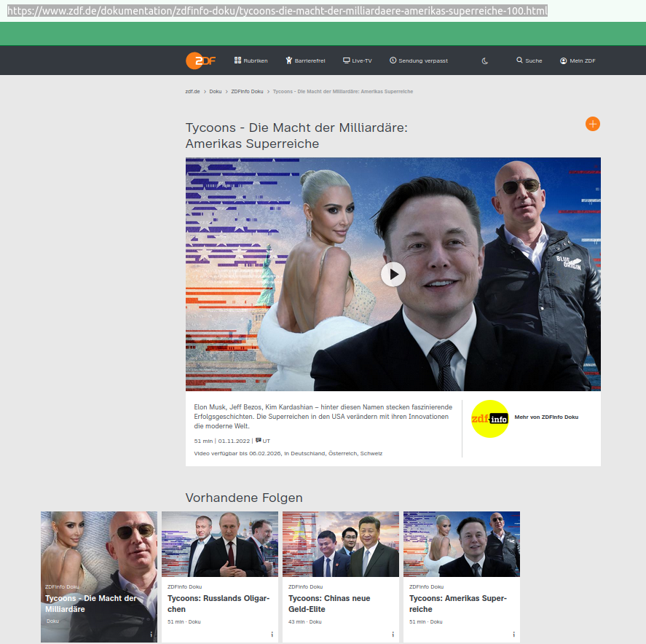Click the 01.11.2022 broadcast date
The width and height of the screenshot is (646, 644).
(234, 441)
